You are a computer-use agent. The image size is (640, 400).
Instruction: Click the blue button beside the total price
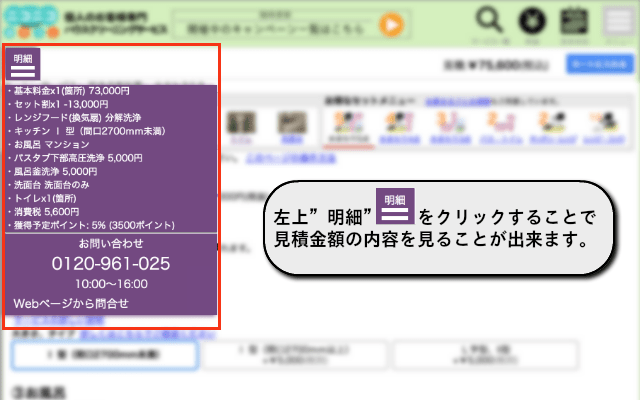point(600,64)
